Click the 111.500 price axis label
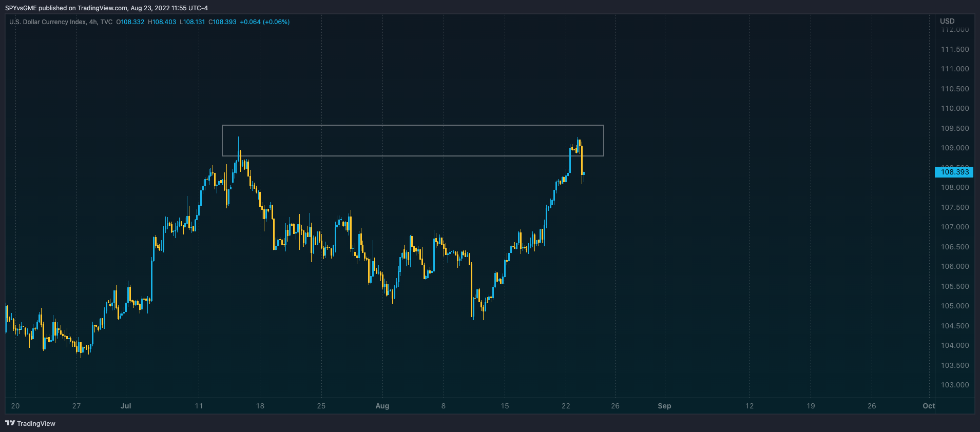Image resolution: width=980 pixels, height=432 pixels. tap(955, 49)
